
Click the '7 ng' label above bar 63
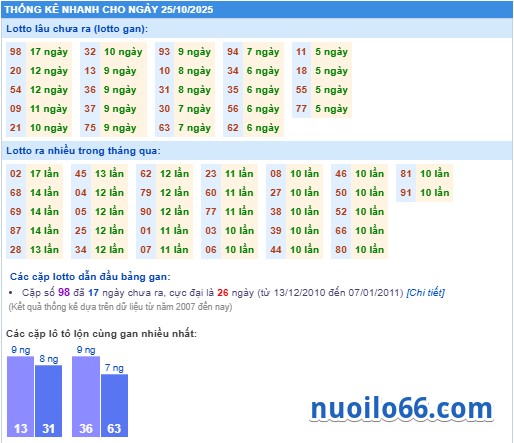[x=114, y=368]
